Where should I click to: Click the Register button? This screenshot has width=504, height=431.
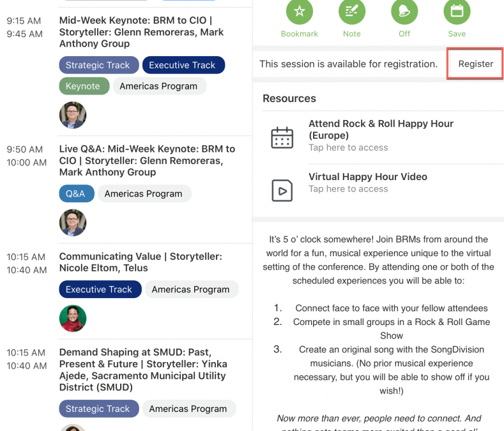pos(475,64)
